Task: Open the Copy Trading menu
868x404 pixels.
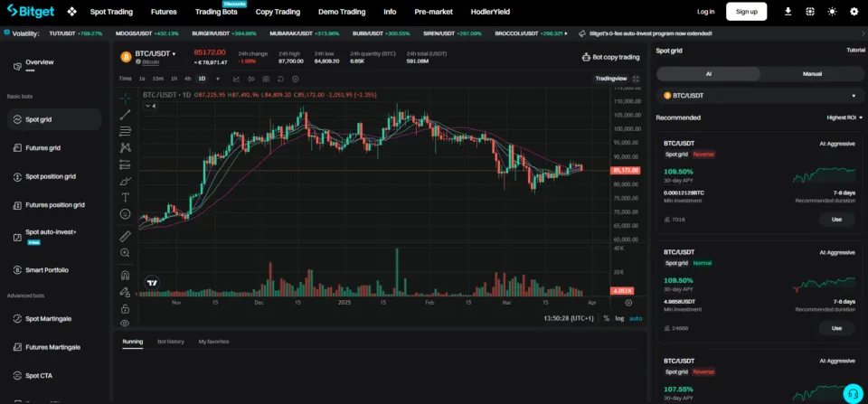Action: [x=278, y=12]
